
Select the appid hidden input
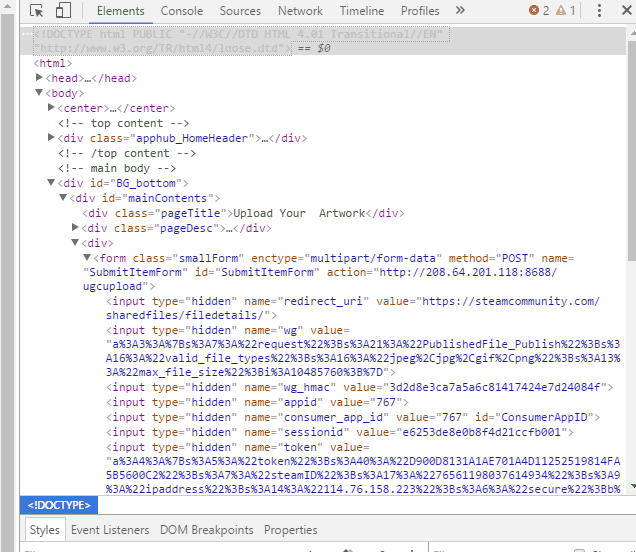pyautogui.click(x=257, y=402)
